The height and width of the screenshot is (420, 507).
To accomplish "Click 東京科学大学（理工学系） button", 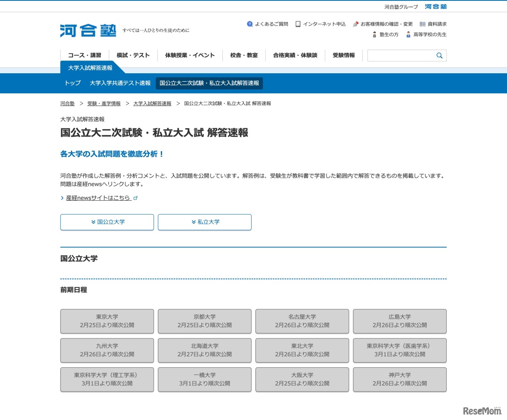I will 107,379.
